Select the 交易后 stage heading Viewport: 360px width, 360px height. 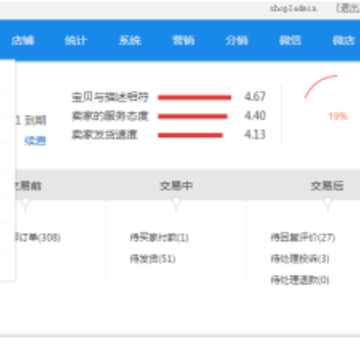327,186
